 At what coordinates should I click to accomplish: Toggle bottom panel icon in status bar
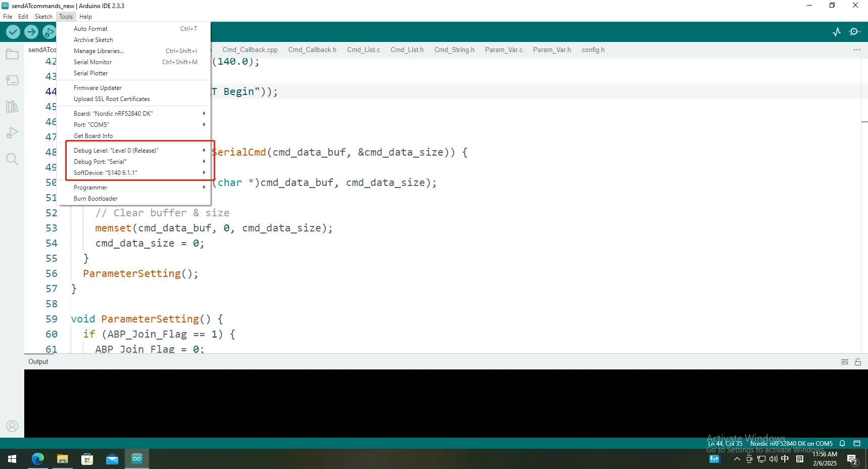coord(857,443)
